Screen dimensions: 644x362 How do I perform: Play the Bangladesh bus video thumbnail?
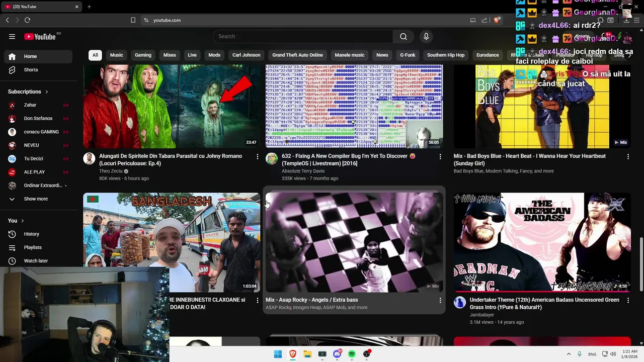(x=172, y=242)
